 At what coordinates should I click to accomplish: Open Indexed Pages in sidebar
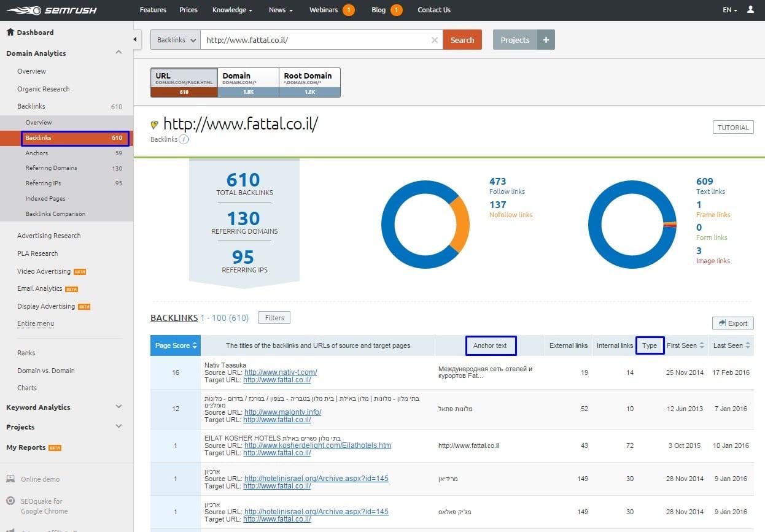point(45,199)
